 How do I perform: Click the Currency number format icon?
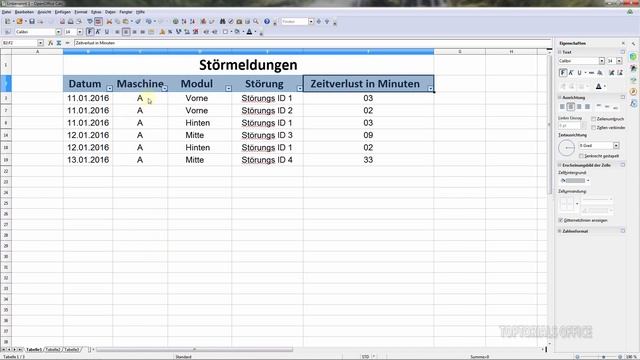point(162,32)
